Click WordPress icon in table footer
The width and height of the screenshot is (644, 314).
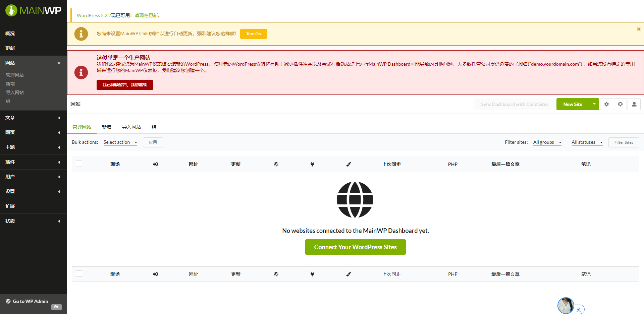click(276, 274)
